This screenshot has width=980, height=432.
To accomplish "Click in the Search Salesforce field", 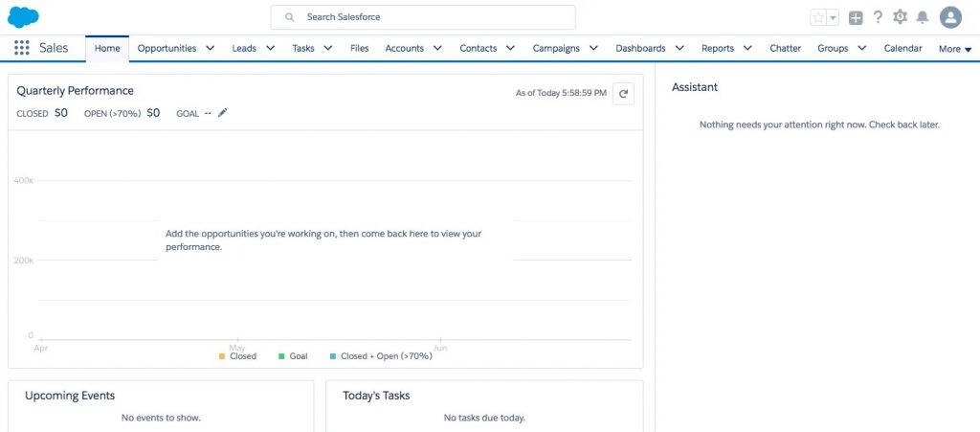I will click(x=422, y=17).
